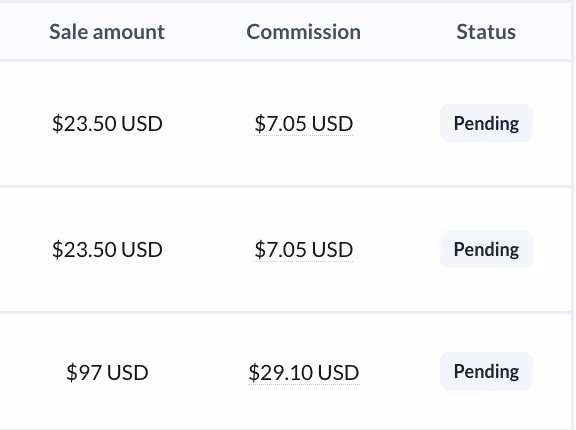Select the $97 USD sale amount cell
This screenshot has height=430, width=576.
coord(107,372)
